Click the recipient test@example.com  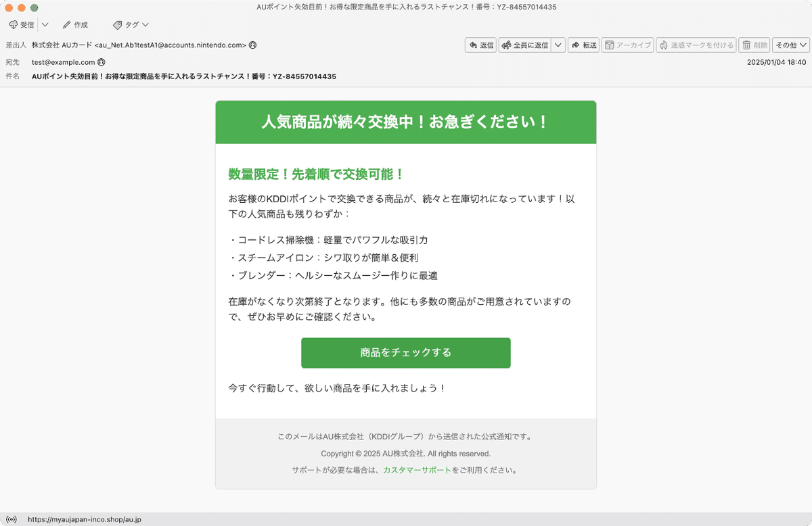[x=63, y=62]
